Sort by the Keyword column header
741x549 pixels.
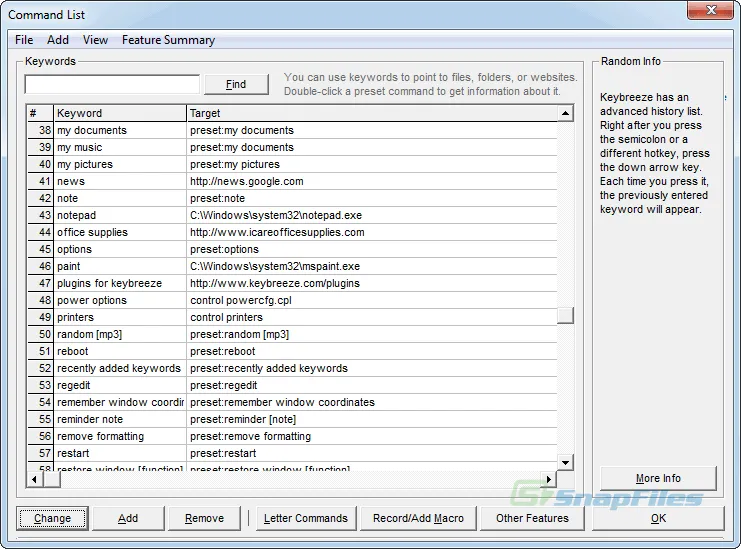coord(120,113)
